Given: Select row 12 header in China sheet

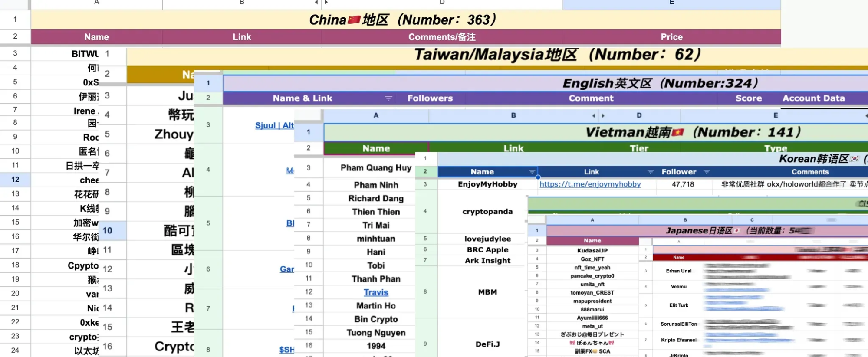Looking at the screenshot, I should [x=15, y=180].
